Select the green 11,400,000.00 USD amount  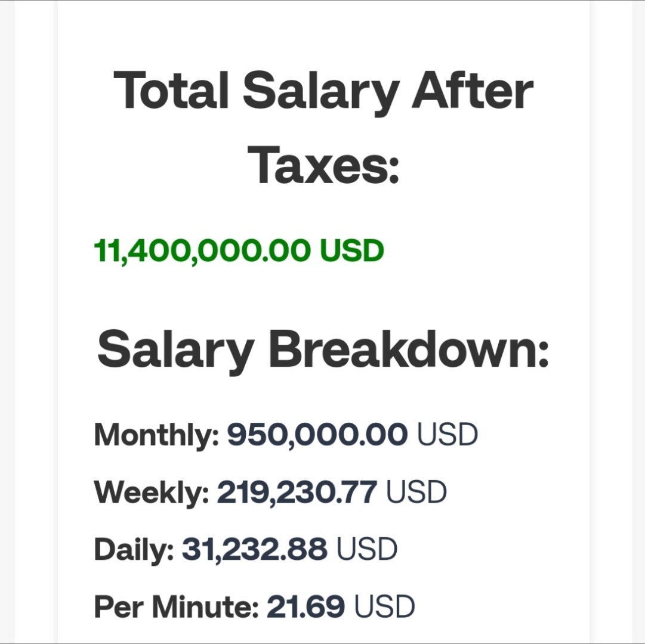coord(239,250)
